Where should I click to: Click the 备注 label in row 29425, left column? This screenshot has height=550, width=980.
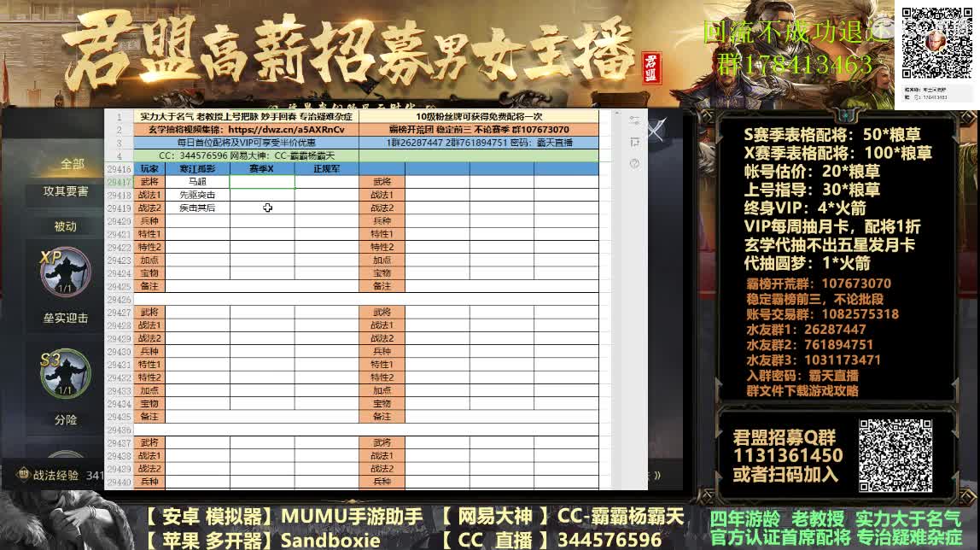coord(149,286)
